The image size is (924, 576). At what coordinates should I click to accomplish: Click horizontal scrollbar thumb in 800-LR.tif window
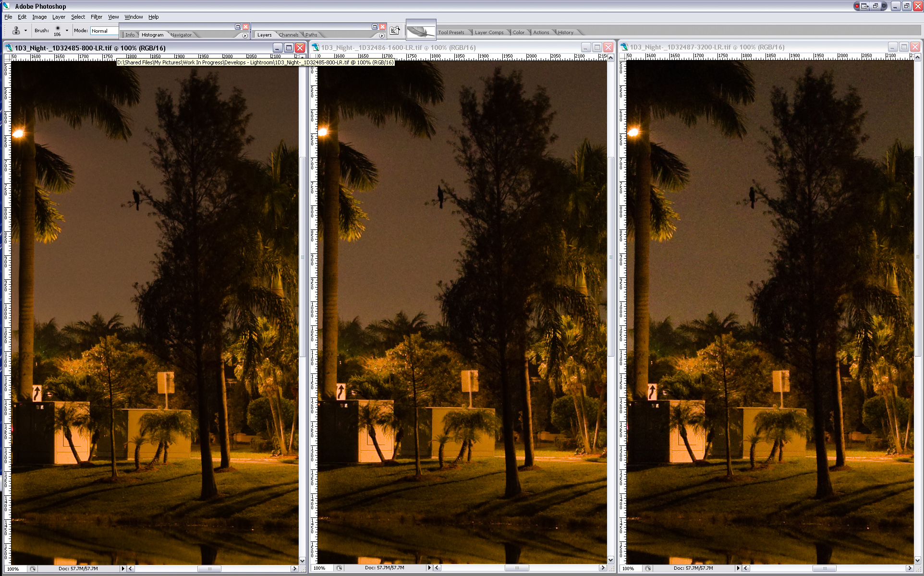point(209,569)
